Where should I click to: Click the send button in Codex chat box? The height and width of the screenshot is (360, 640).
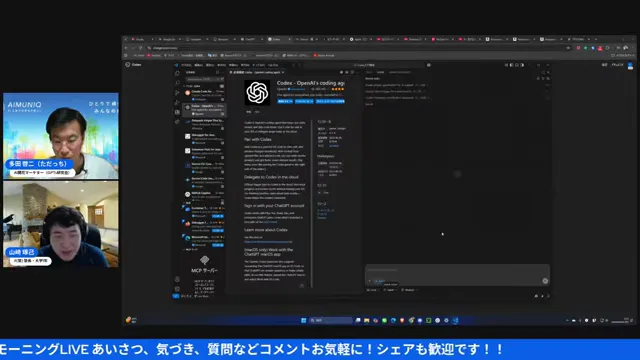pos(545,281)
